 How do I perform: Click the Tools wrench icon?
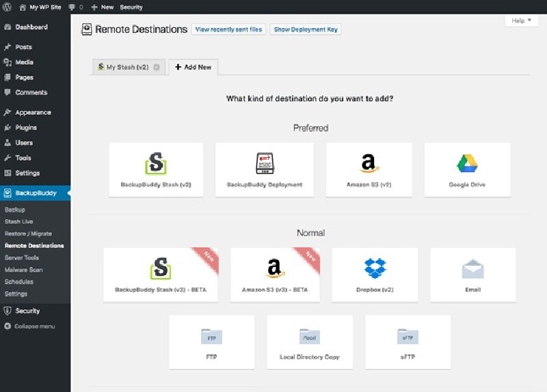click(8, 158)
